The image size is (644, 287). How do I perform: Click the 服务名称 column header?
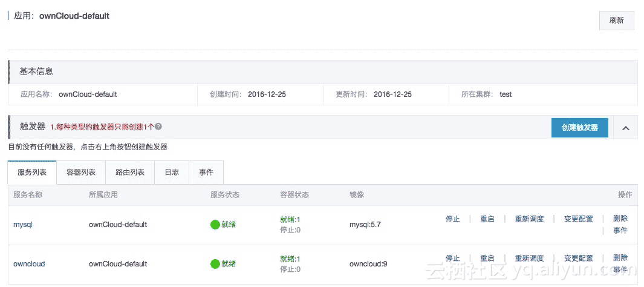tap(28, 195)
